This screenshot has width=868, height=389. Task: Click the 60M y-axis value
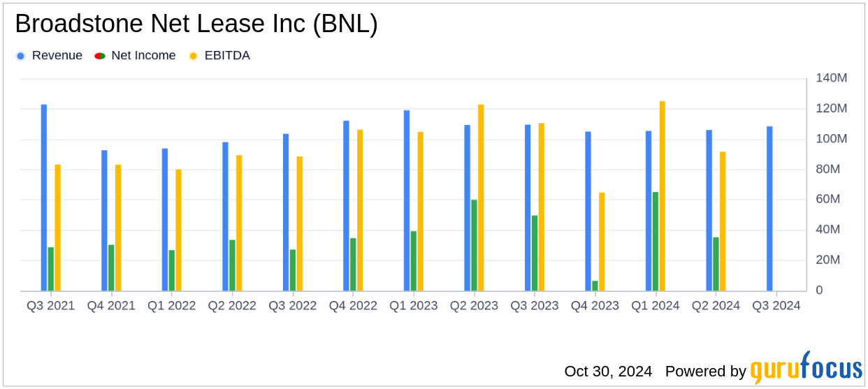point(828,199)
